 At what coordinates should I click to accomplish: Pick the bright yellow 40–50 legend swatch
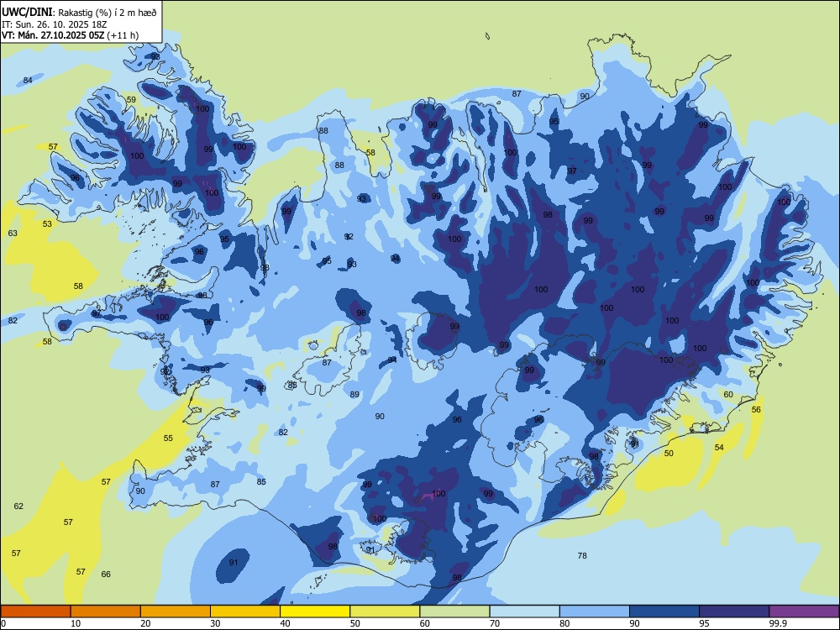(x=315, y=612)
